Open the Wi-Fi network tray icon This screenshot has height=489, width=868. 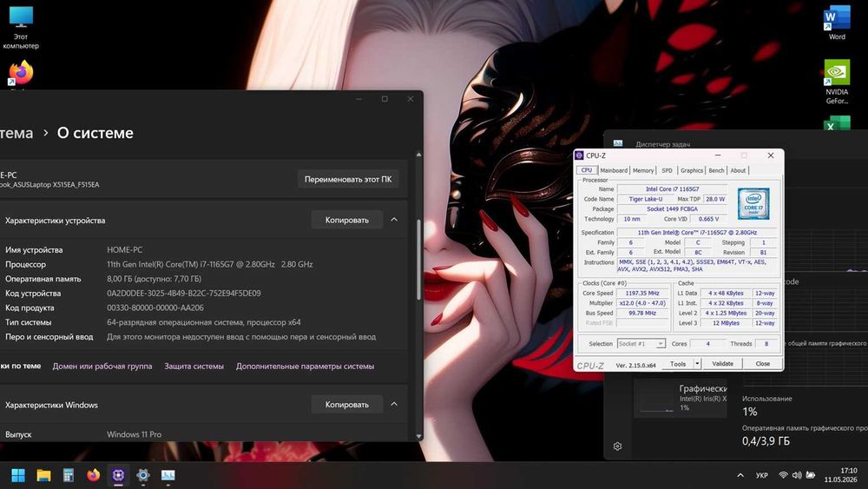click(x=783, y=475)
